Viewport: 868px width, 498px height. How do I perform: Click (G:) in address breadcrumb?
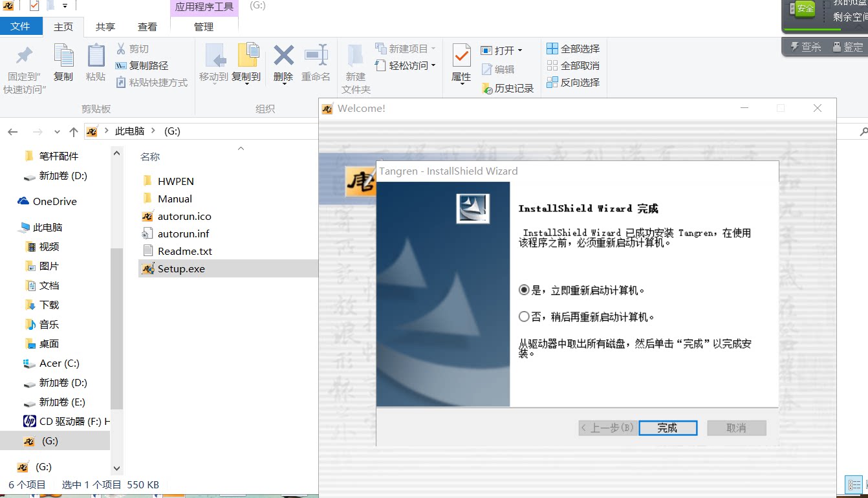pos(172,131)
